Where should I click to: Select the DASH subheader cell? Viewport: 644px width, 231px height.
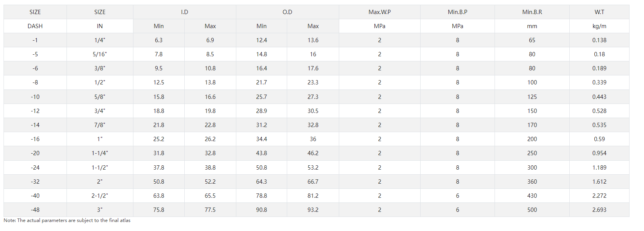(35, 26)
